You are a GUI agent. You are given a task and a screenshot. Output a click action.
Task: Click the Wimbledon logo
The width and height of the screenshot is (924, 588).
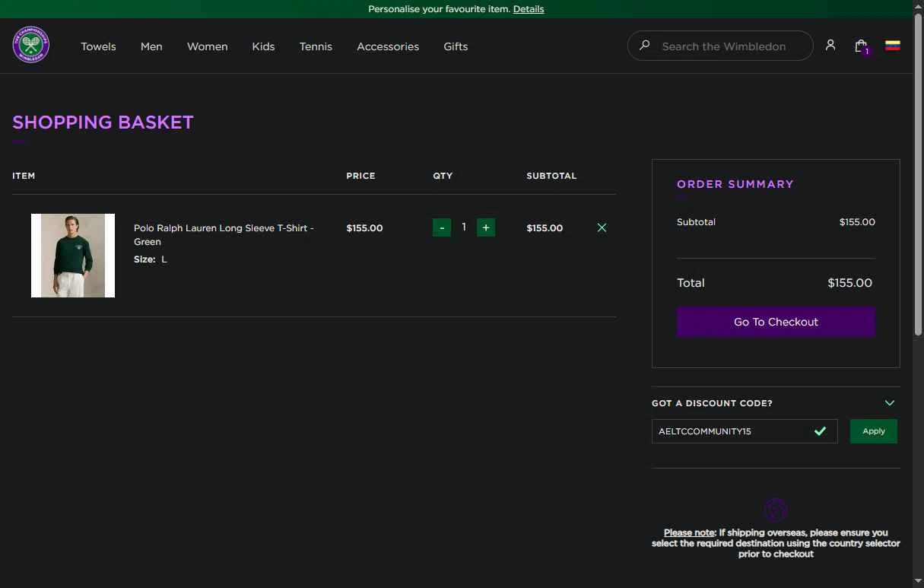tap(31, 45)
